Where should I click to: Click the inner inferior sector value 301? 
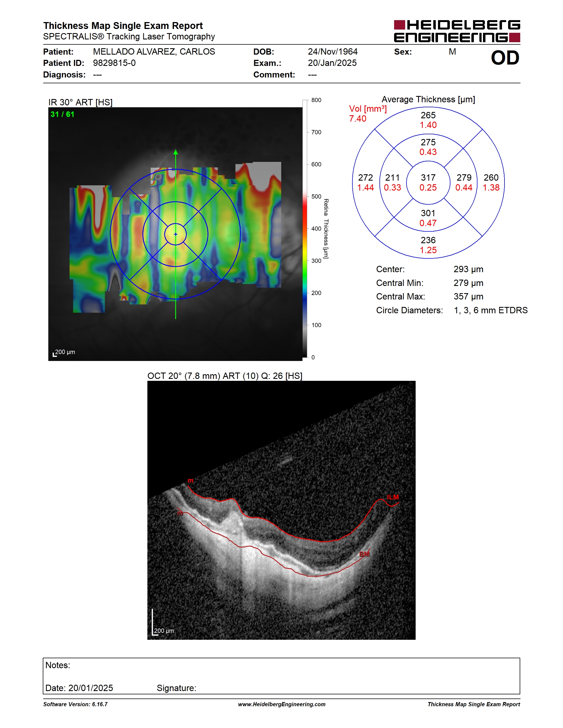point(428,213)
